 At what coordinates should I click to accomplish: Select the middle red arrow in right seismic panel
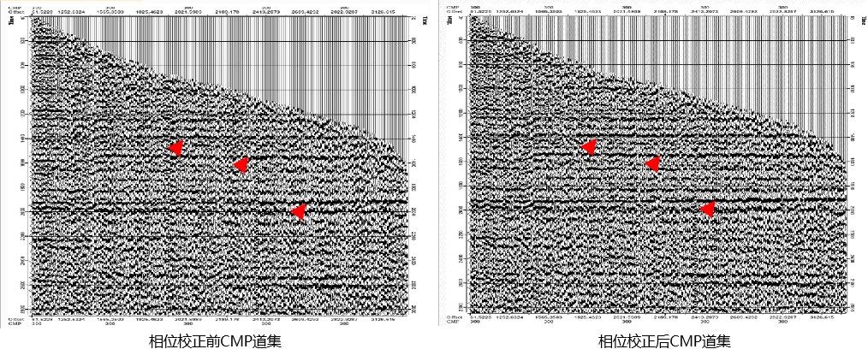coord(652,163)
